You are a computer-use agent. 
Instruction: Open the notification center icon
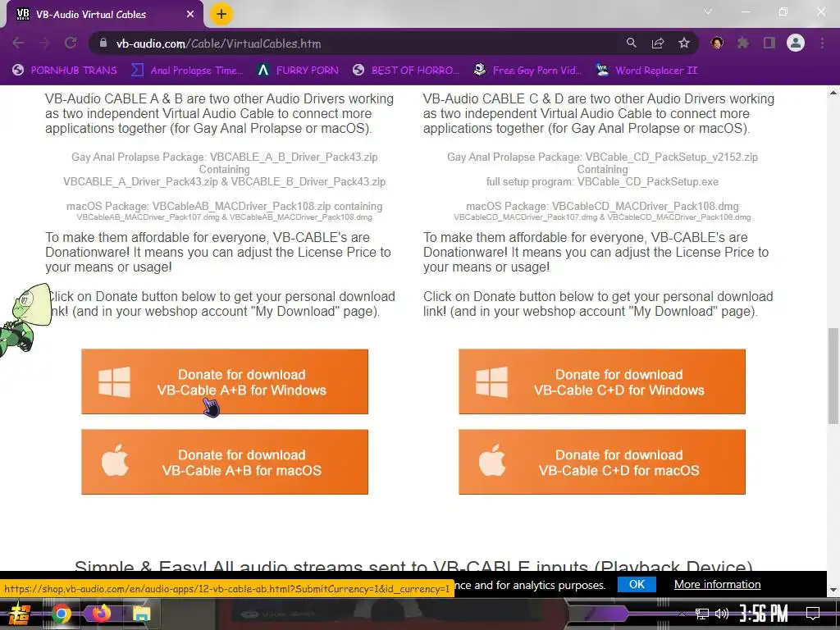click(x=813, y=614)
